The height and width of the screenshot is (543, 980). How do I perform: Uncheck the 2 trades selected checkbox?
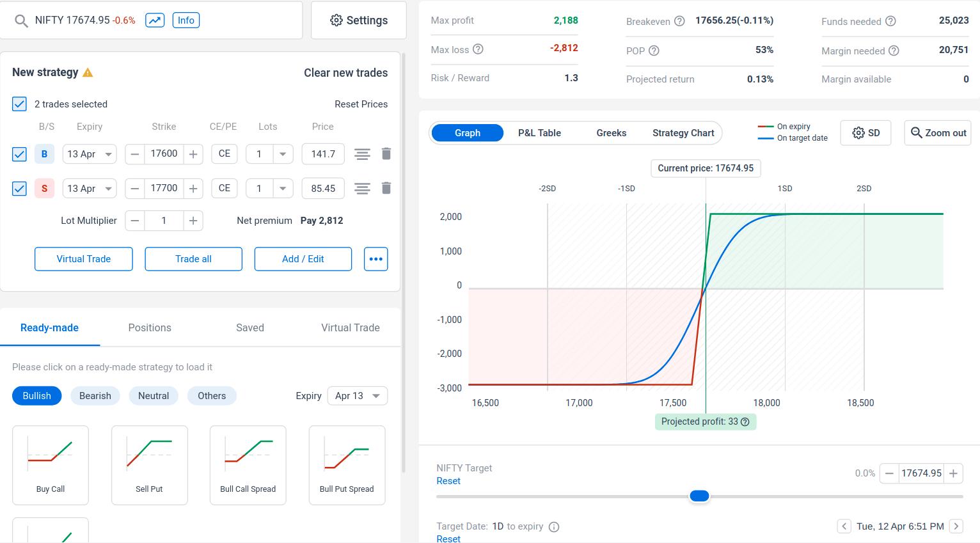tap(19, 104)
